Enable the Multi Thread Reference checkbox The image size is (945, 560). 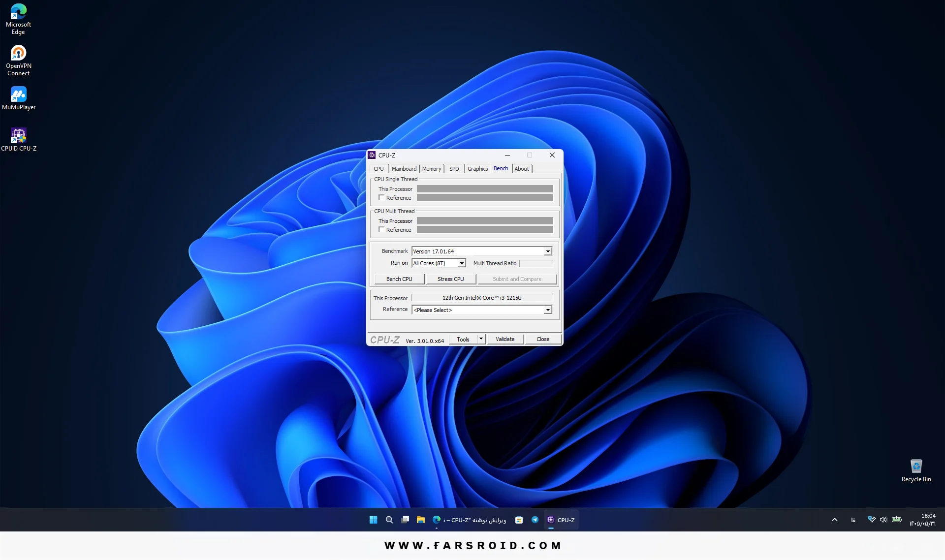pos(381,230)
